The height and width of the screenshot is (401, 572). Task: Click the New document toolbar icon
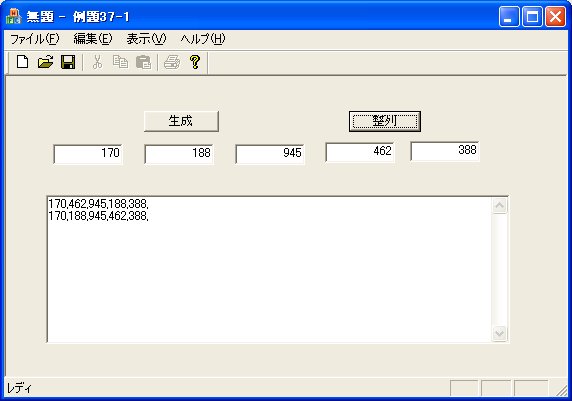coord(23,62)
